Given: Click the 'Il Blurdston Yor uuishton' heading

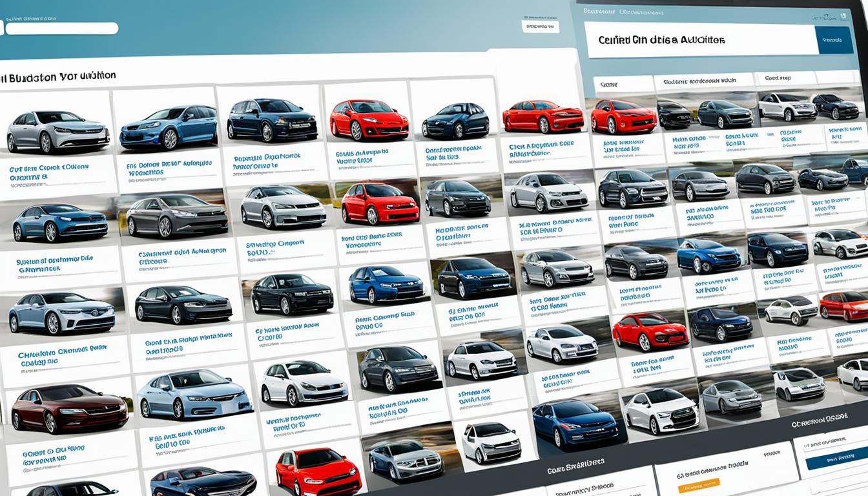Looking at the screenshot, I should tap(59, 77).
